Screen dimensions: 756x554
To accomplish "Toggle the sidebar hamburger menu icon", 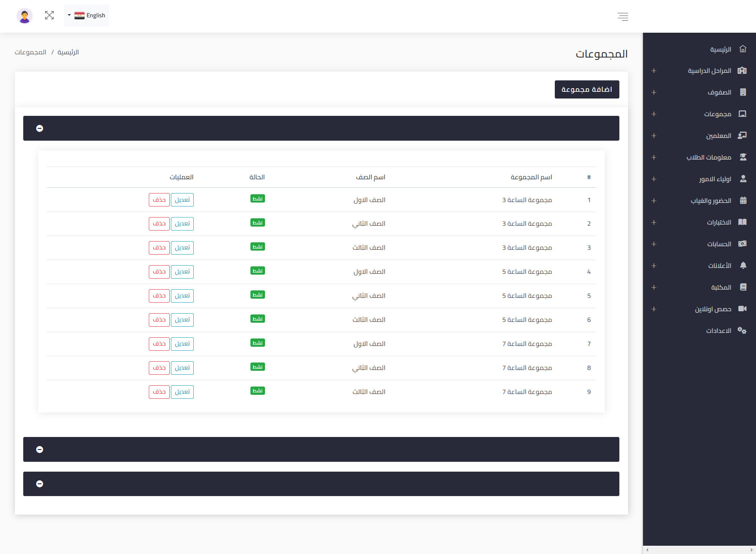I will (x=623, y=17).
